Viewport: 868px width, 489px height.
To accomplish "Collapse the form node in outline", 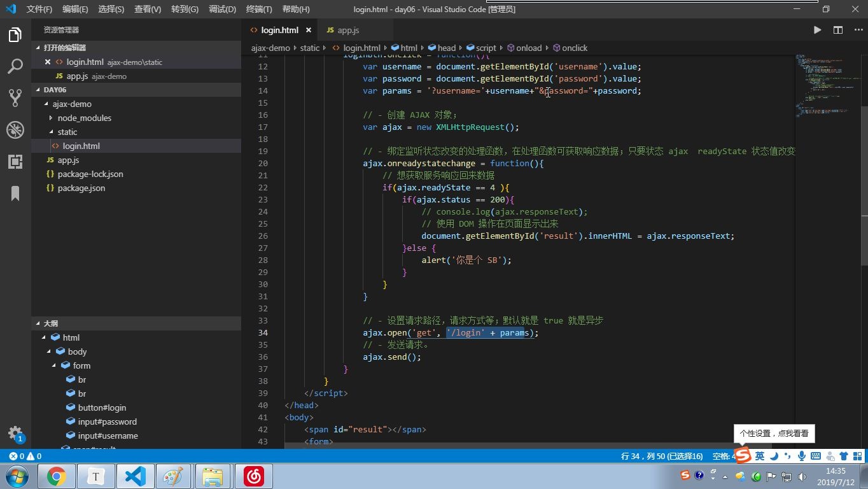I will 54,365.
